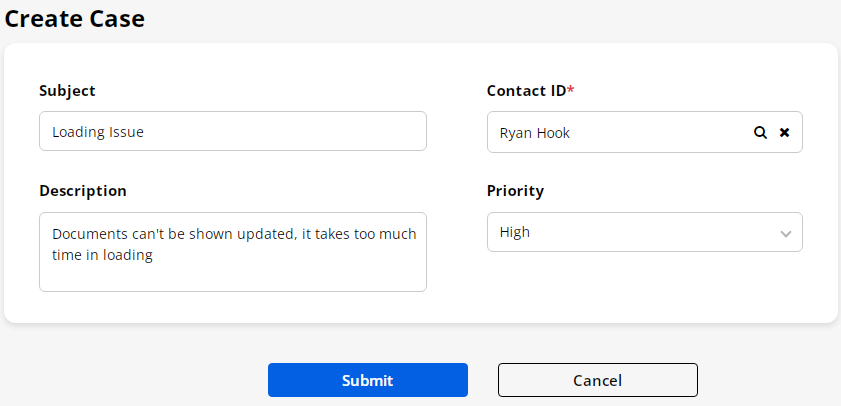This screenshot has width=841, height=406.
Task: Place cursor on the "Loading Issue" text
Action: [98, 131]
